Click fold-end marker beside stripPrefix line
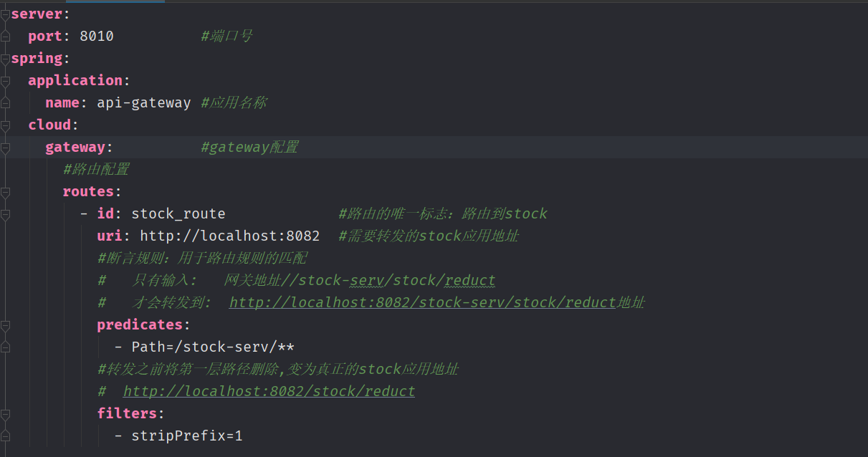The height and width of the screenshot is (457, 868). 5,436
